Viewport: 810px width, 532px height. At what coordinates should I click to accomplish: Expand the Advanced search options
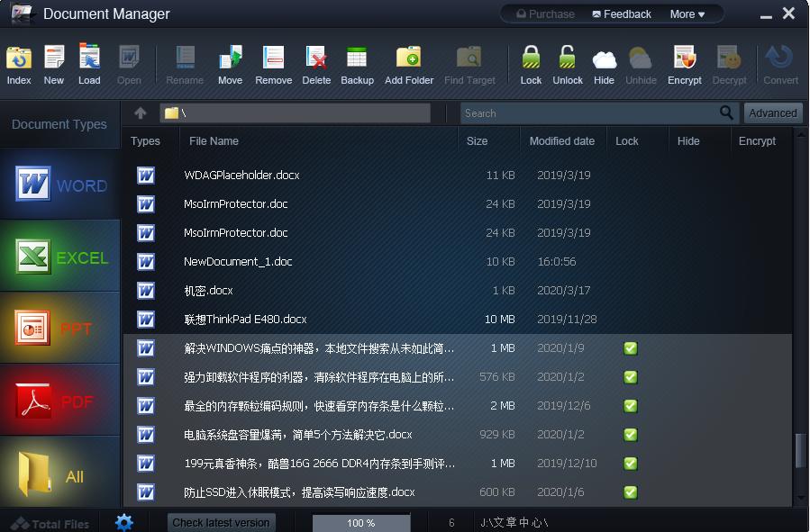click(772, 113)
